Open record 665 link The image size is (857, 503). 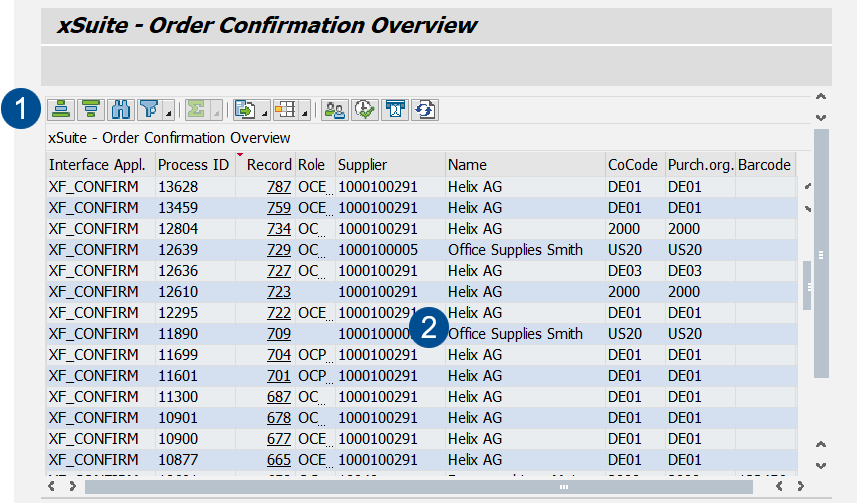[x=278, y=459]
